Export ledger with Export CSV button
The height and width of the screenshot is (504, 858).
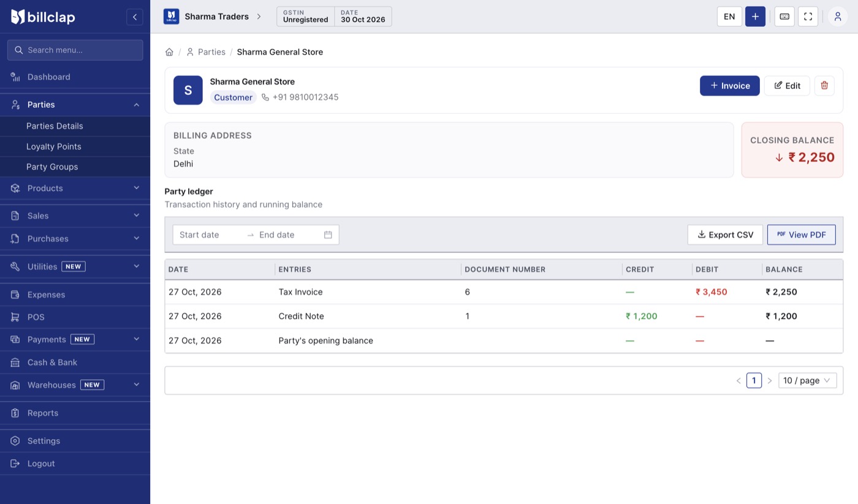(725, 235)
